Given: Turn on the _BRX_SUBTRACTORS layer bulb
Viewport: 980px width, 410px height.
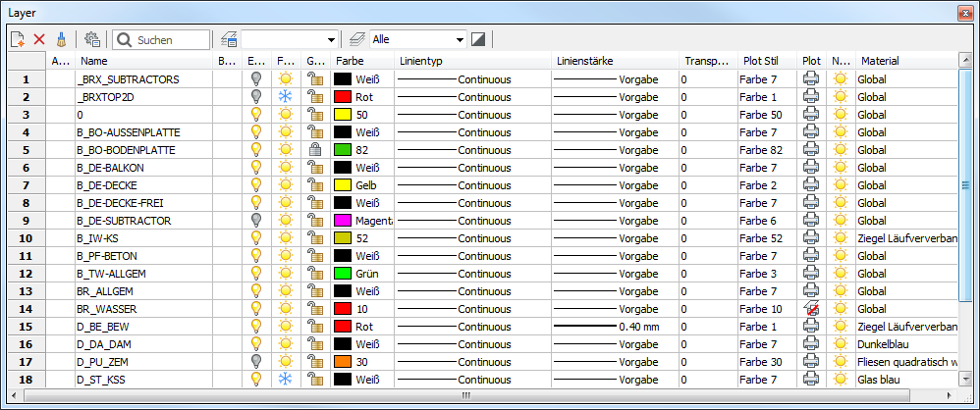Looking at the screenshot, I should 256,79.
